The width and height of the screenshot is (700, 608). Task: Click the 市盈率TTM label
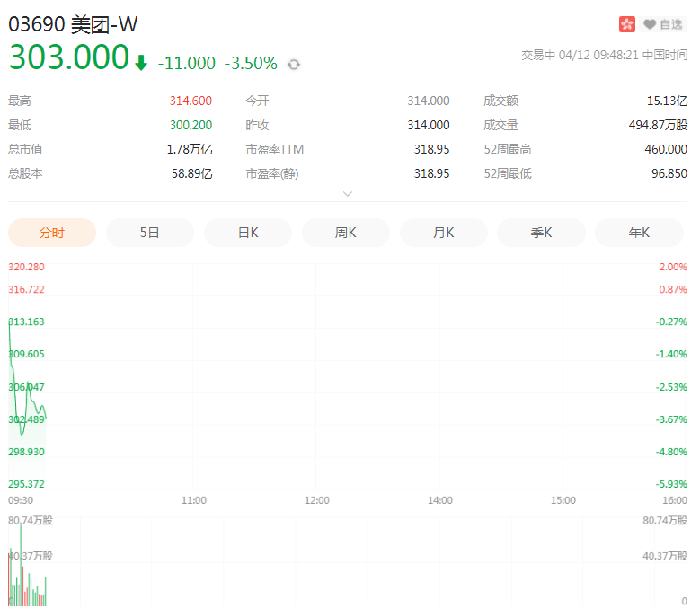tap(274, 149)
